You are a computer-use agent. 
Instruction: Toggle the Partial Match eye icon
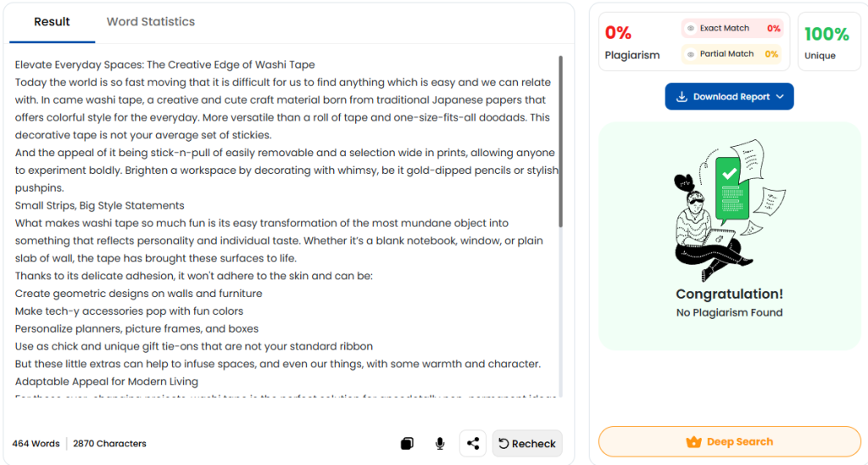[x=691, y=54]
